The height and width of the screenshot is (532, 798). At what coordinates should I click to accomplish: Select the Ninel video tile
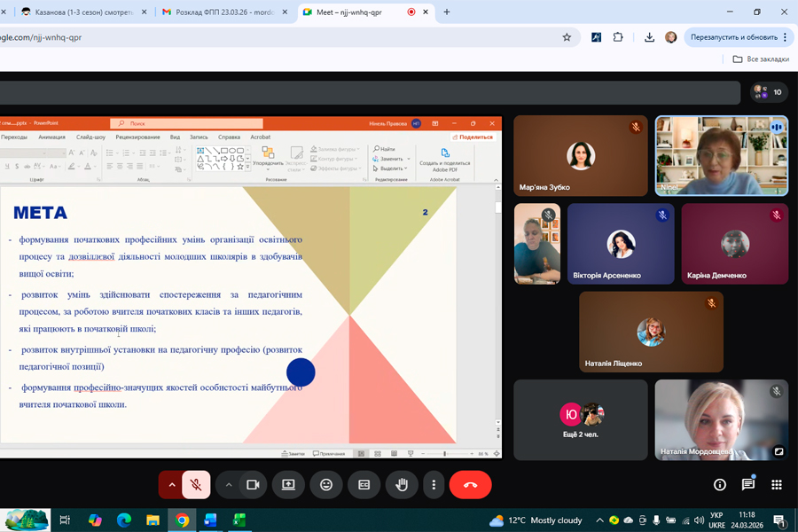pyautogui.click(x=722, y=156)
